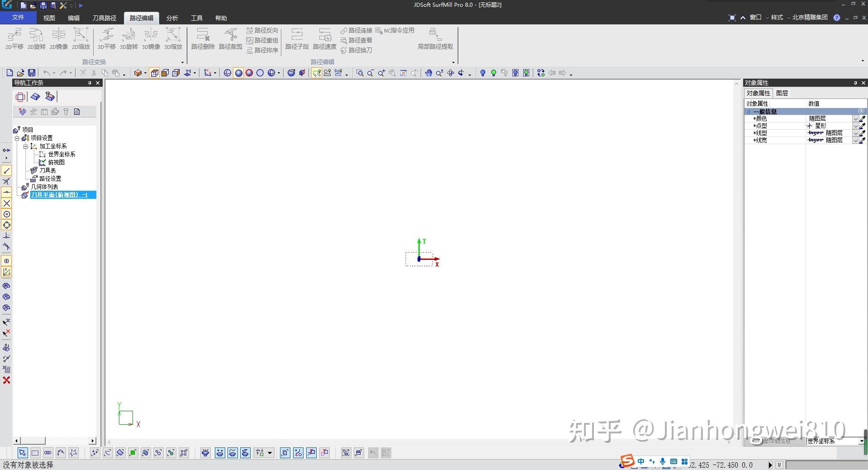The height and width of the screenshot is (470, 868).
Task: Save with the floppy disk toolbar icon
Action: pos(31,73)
